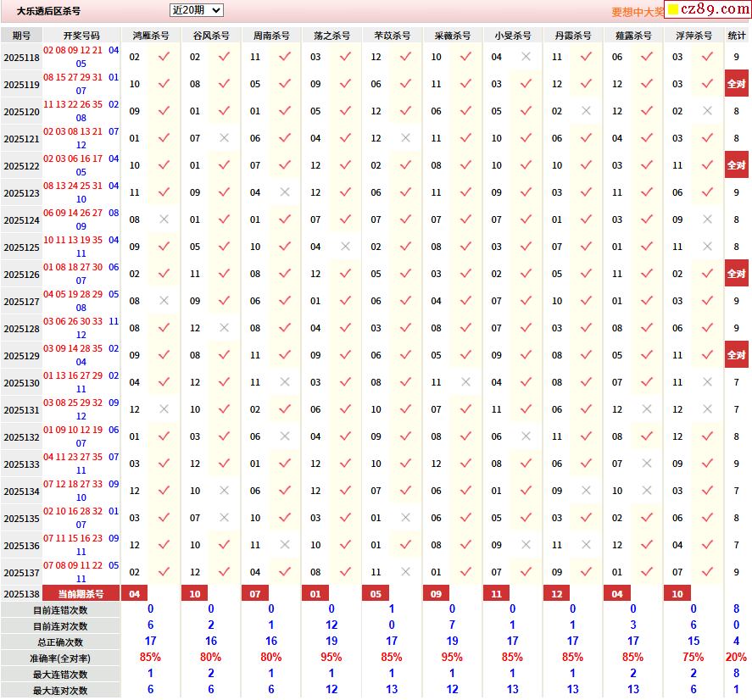This screenshot has width=752, height=700.
Task: Click the 要想中大奖 orange slogan text
Action: [638, 12]
